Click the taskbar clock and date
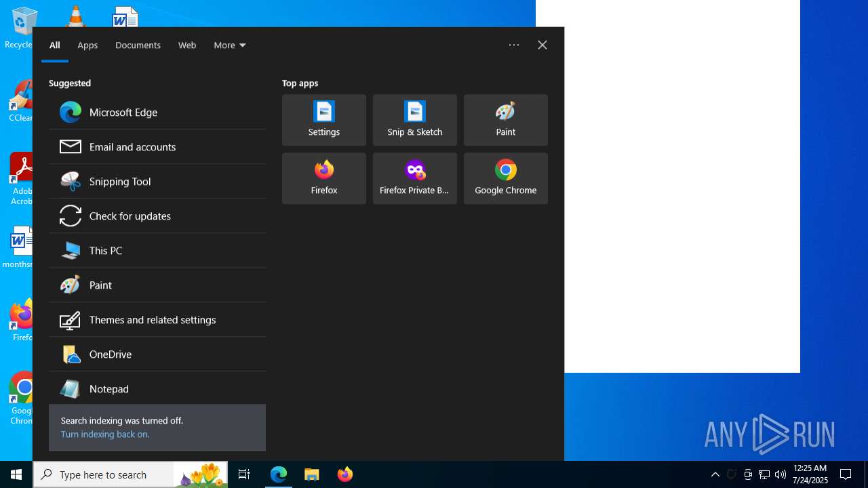 (x=810, y=474)
